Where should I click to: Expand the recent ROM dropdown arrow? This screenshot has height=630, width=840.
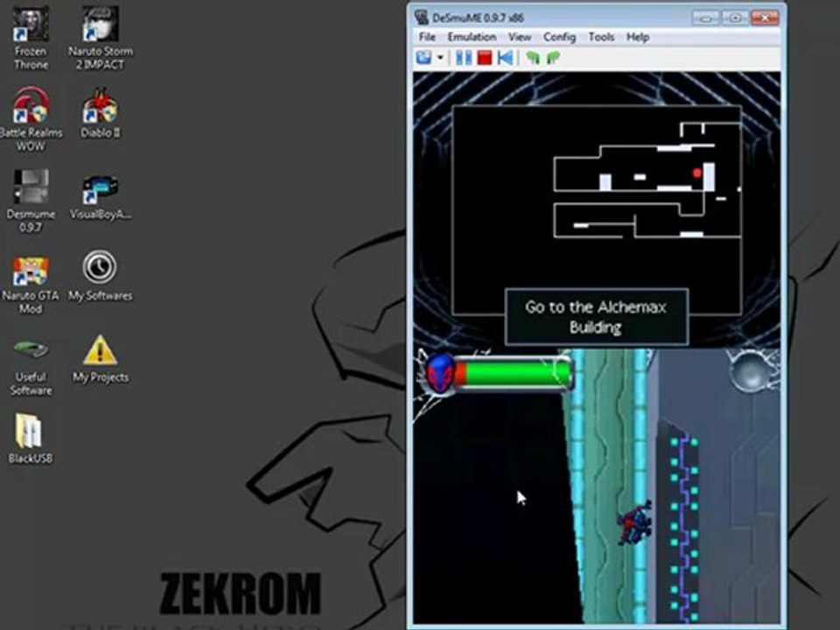[x=440, y=58]
